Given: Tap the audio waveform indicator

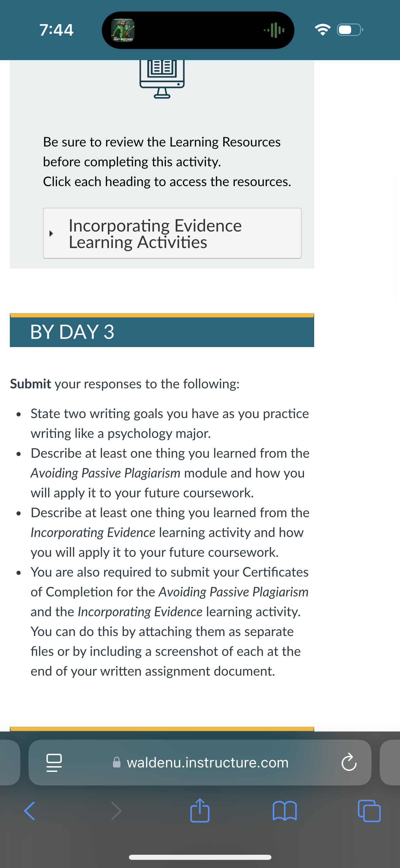Looking at the screenshot, I should click(274, 30).
